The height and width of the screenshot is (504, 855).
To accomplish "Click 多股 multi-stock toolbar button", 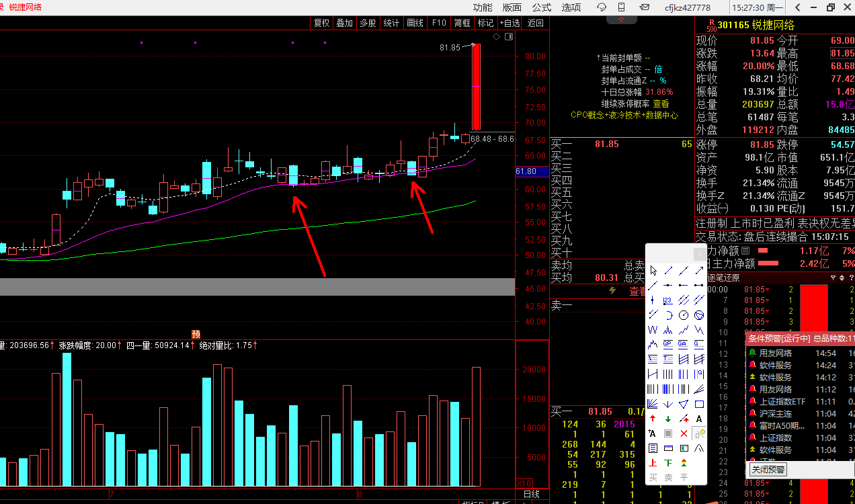I will click(x=368, y=23).
